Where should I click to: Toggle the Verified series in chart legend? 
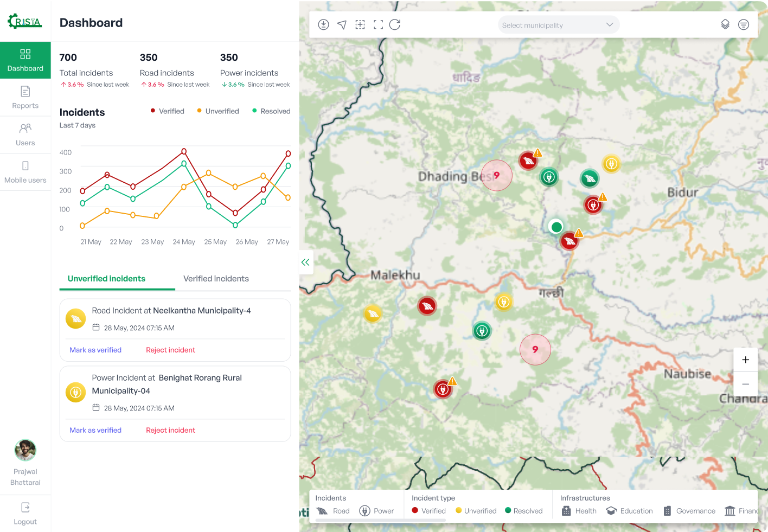point(168,111)
